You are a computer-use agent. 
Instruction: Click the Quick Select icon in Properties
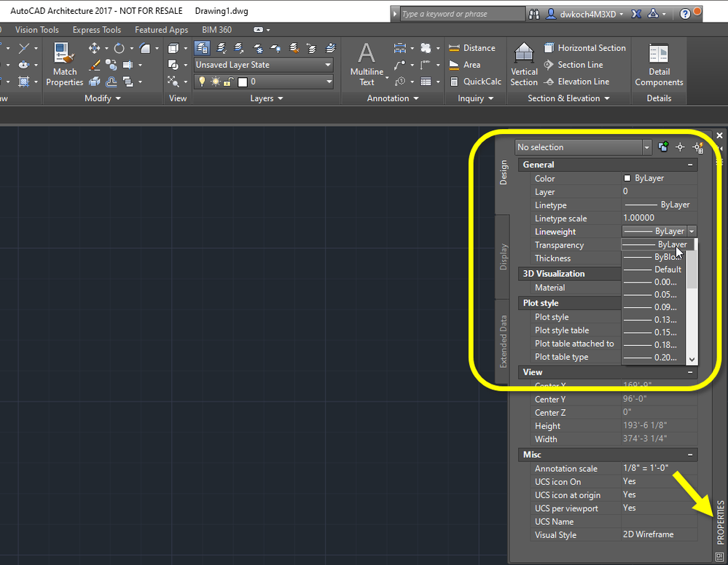click(x=697, y=147)
